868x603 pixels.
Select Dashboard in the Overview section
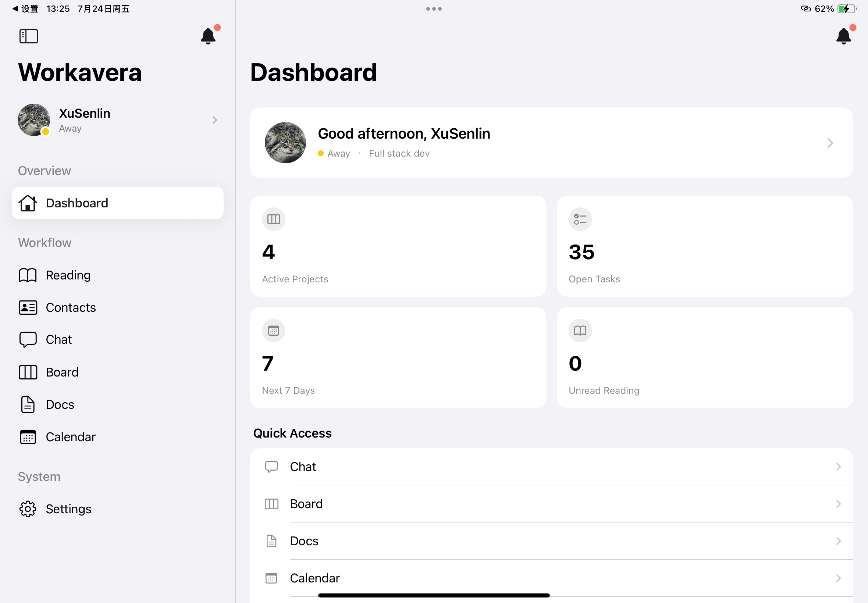(118, 203)
